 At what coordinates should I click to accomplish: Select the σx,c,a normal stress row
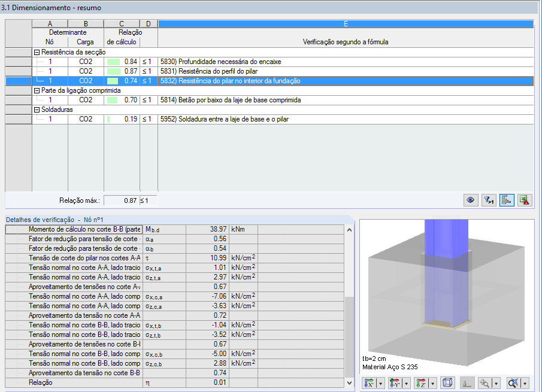[x=174, y=296]
